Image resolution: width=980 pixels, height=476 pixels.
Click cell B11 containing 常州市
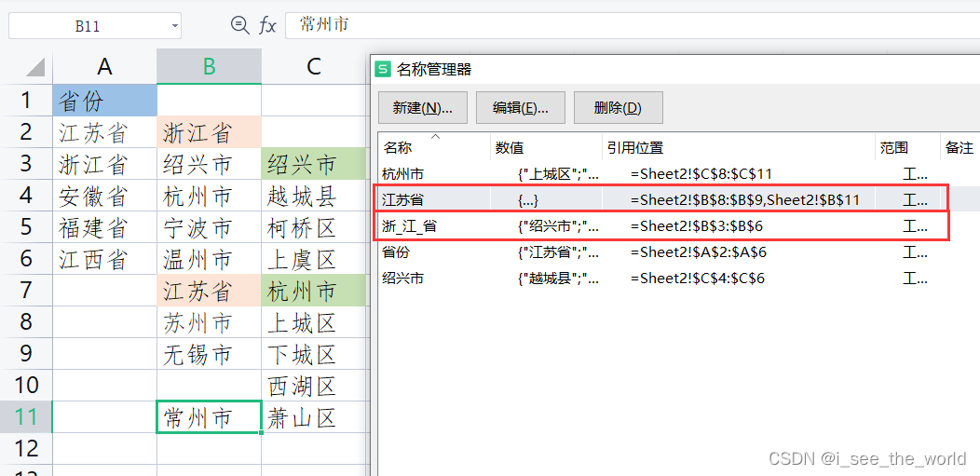point(210,416)
